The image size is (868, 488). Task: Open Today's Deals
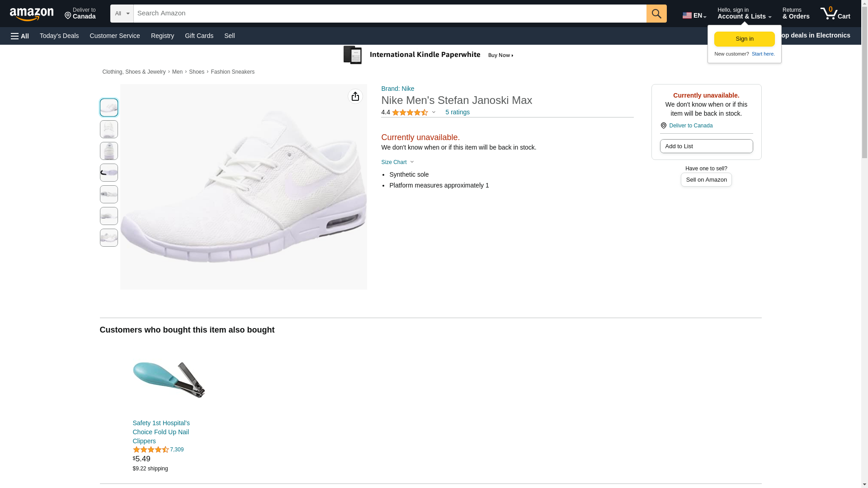coord(59,36)
